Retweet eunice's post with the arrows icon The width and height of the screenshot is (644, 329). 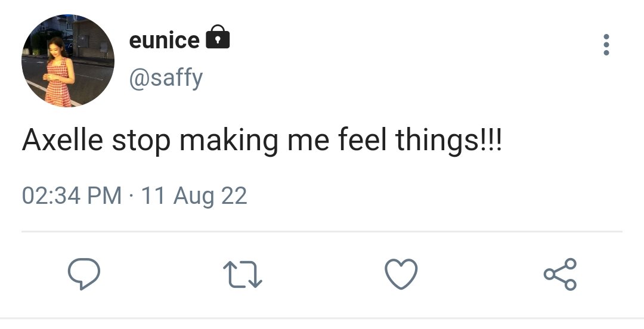(243, 274)
